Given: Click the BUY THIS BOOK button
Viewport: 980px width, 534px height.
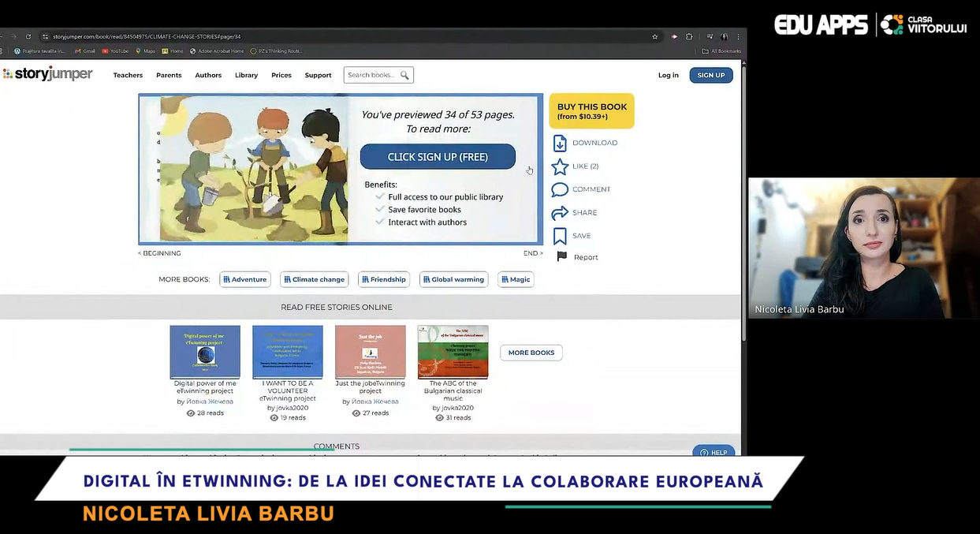Looking at the screenshot, I should 592,111.
